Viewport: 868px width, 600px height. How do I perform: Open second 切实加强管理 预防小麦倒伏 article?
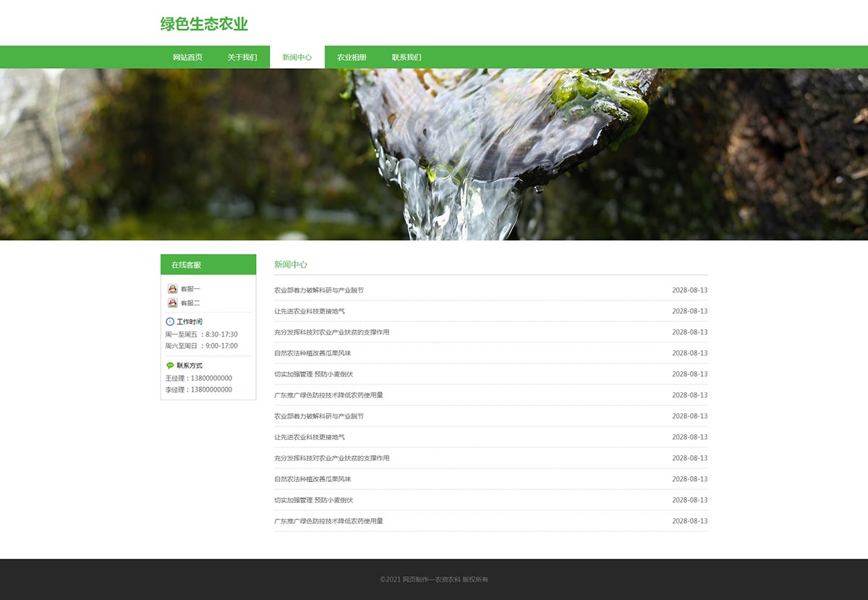314,500
